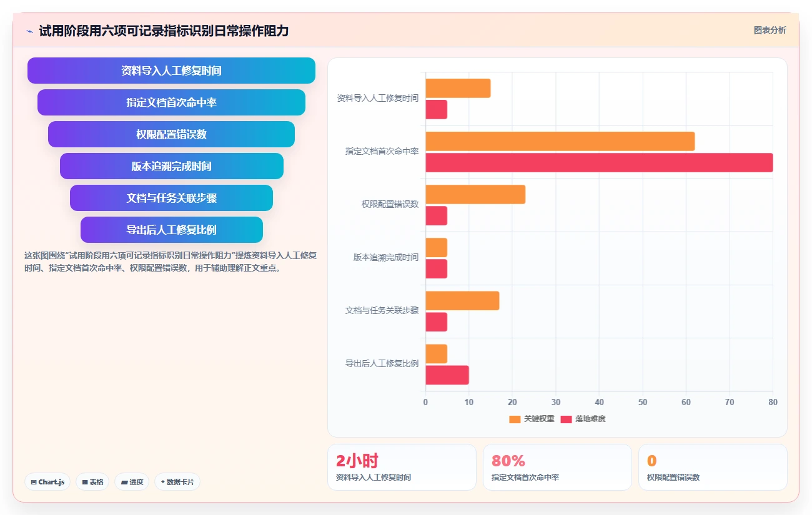Click y-axis label 版本追溯完成时间
Viewport: 812px width, 515px height.
click(x=386, y=258)
